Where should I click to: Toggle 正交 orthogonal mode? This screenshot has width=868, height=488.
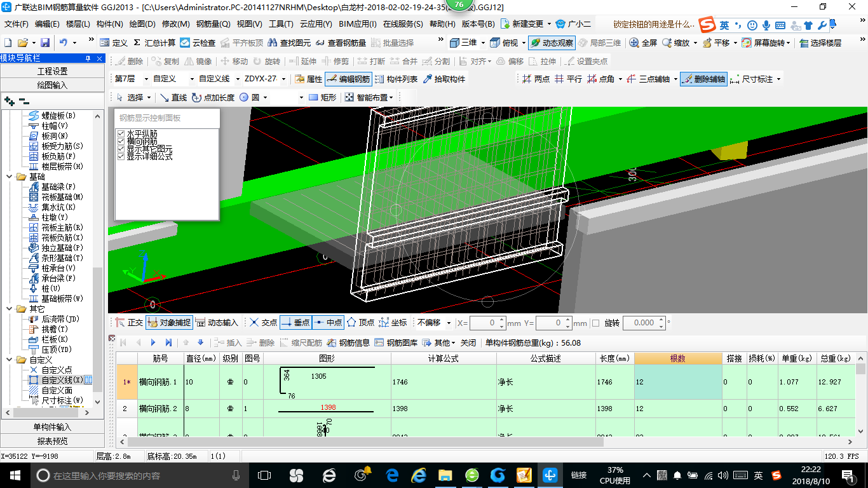coord(129,322)
